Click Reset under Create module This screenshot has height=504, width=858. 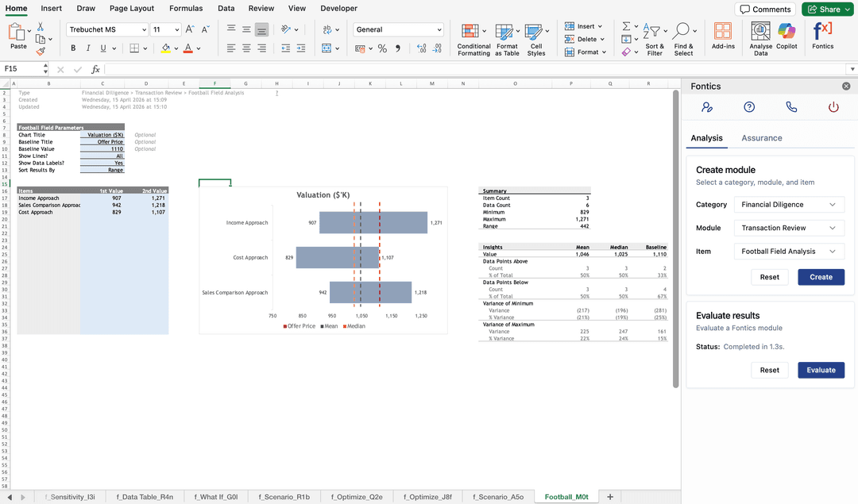coord(769,277)
